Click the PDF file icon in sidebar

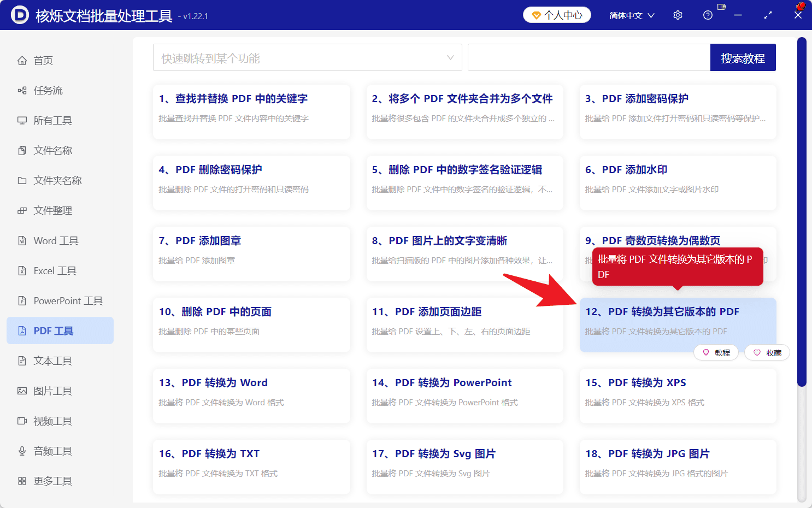[x=22, y=331]
